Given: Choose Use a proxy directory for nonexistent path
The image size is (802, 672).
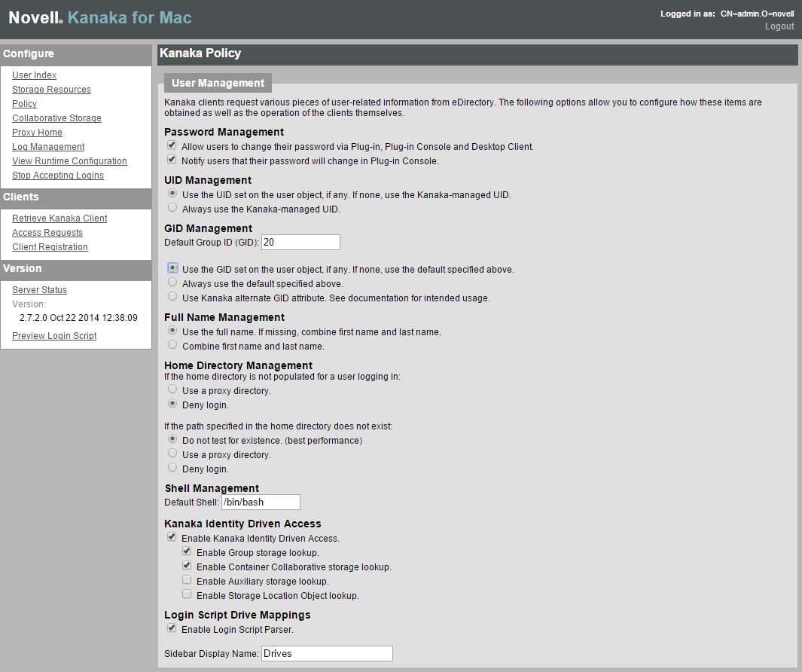Looking at the screenshot, I should (x=173, y=454).
